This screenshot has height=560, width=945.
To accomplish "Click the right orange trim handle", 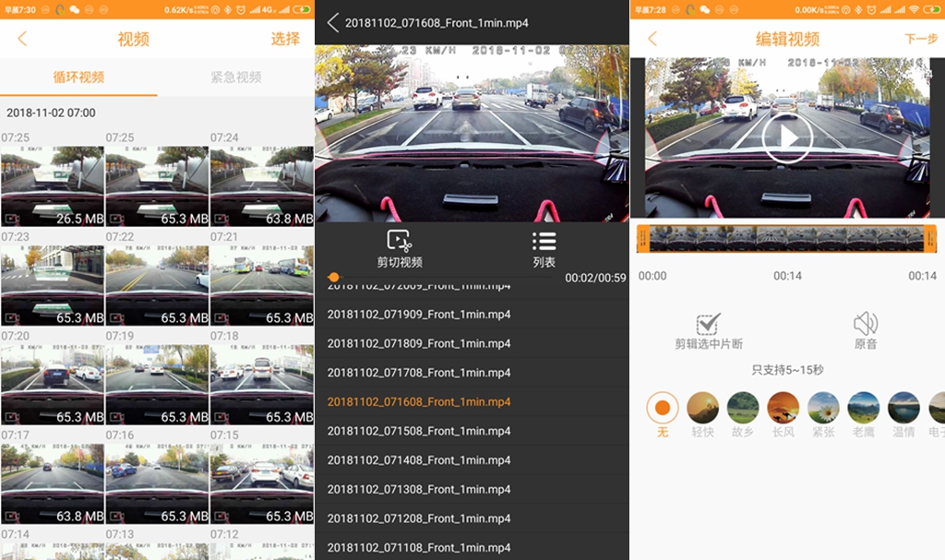I will tap(930, 239).
